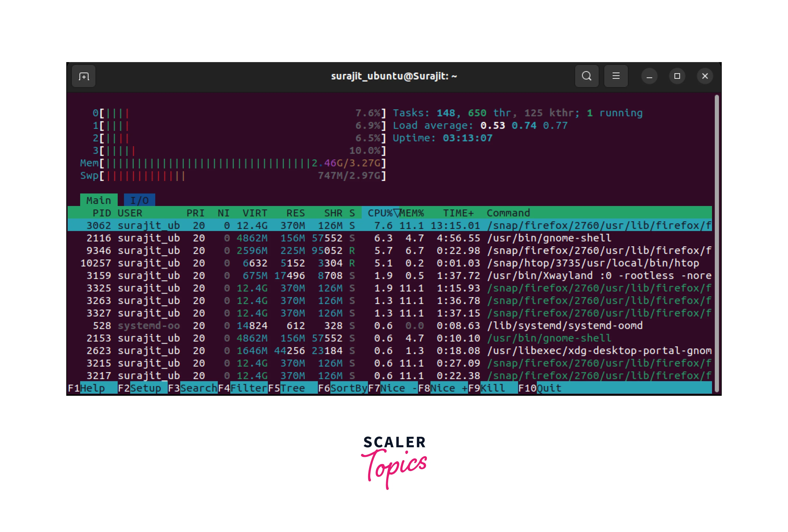Image resolution: width=788 pixels, height=532 pixels.
Task: Click the new tab icon in titlebar
Action: pos(84,76)
